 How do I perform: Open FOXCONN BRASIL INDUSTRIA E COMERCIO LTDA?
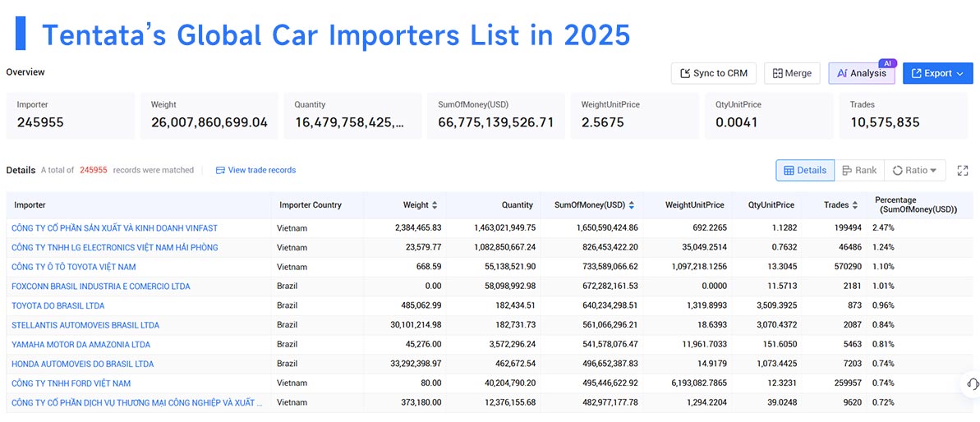pyautogui.click(x=100, y=286)
